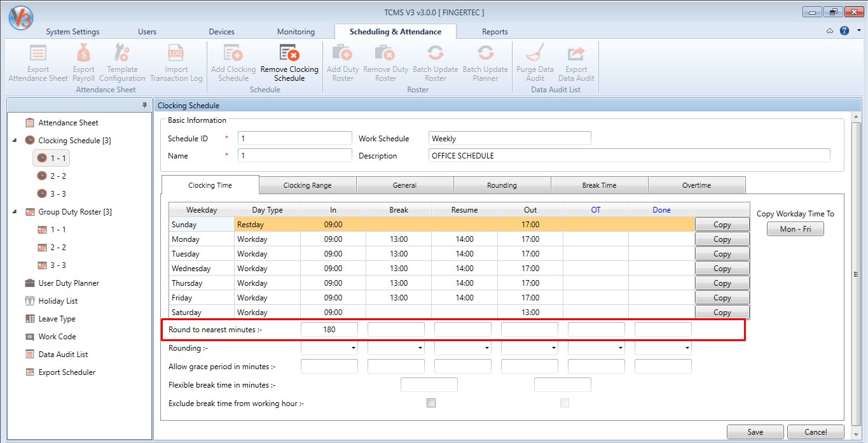The height and width of the screenshot is (443, 868).
Task: Click Copy button for Saturday row
Action: [722, 313]
